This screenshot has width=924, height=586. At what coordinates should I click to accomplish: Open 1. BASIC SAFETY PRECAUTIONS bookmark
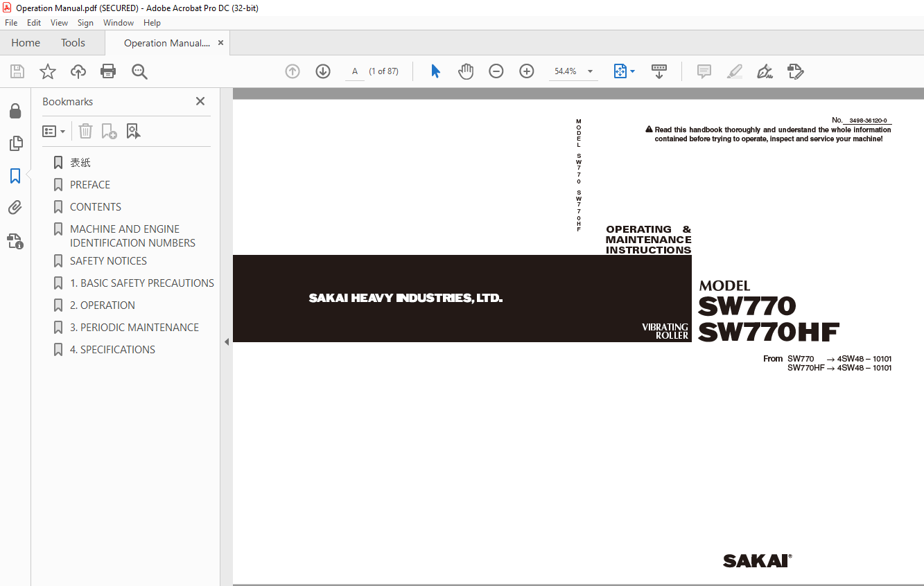click(142, 283)
